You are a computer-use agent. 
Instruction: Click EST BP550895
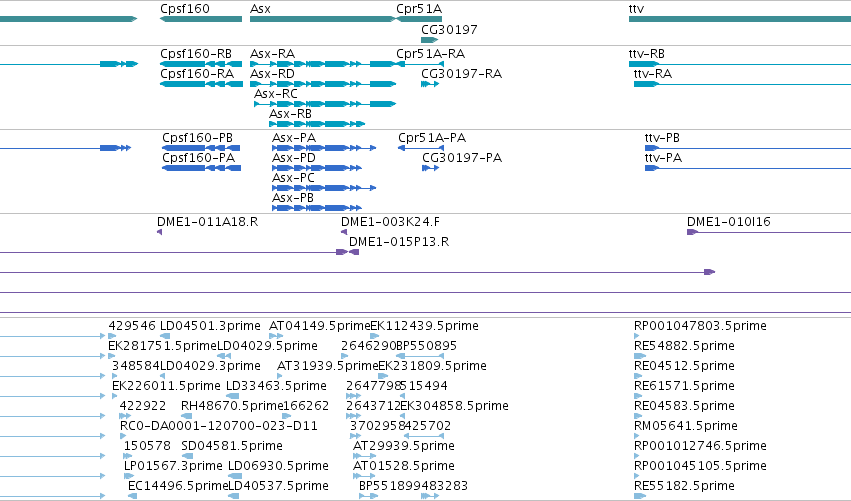point(427,346)
